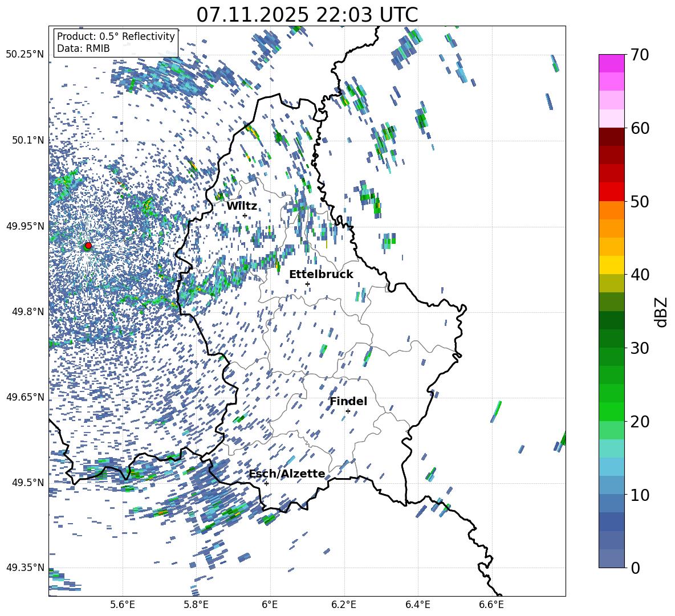This screenshot has width=675, height=616.
Task: Click the Product: 0.5° Reflectivity text
Action: [116, 36]
